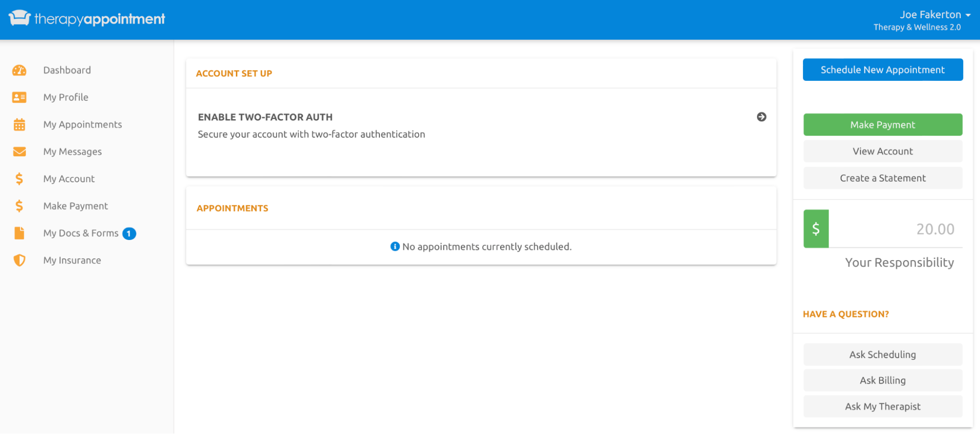Click the 'Therapy & Wellness 2.0' text
980x434 pixels.
(917, 27)
